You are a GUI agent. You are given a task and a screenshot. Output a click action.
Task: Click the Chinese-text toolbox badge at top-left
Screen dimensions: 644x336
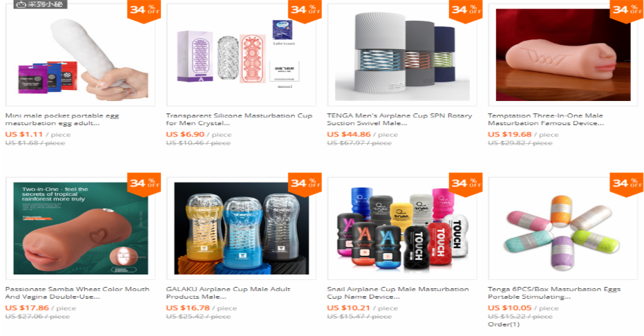[40, 5]
